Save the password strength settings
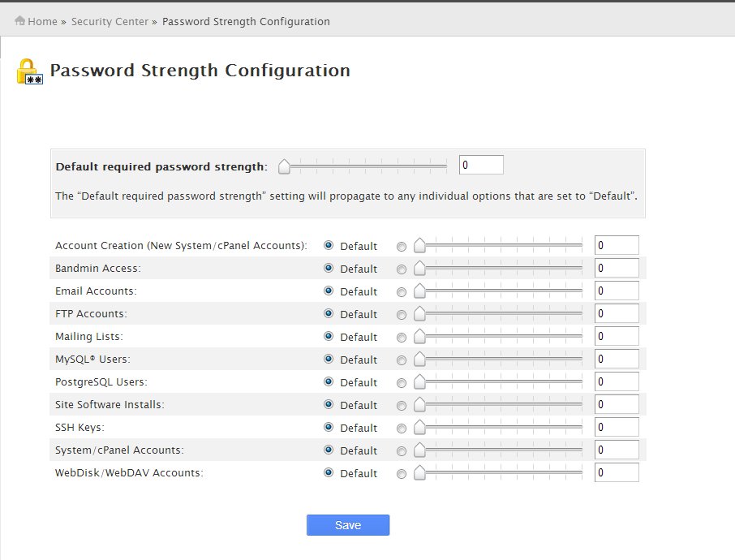The height and width of the screenshot is (560, 735). pyautogui.click(x=348, y=525)
